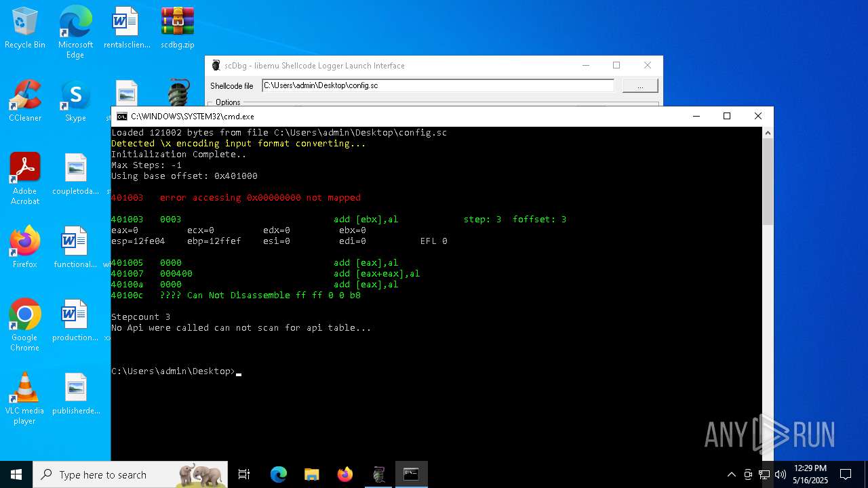Click the scDbg window title bar icon
The height and width of the screenshot is (488, 868).
pos(216,66)
